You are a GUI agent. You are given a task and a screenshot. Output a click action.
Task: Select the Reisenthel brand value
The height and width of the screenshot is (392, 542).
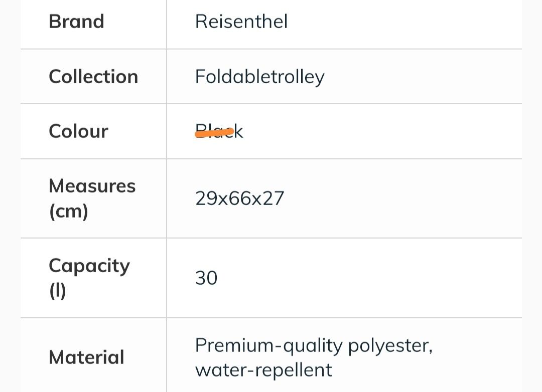tap(241, 22)
